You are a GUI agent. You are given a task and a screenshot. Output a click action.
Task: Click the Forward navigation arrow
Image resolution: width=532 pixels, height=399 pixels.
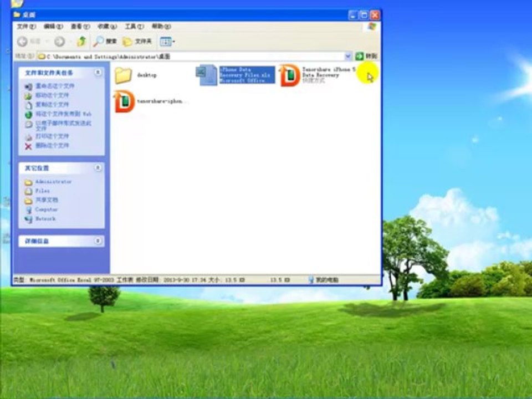tap(60, 42)
